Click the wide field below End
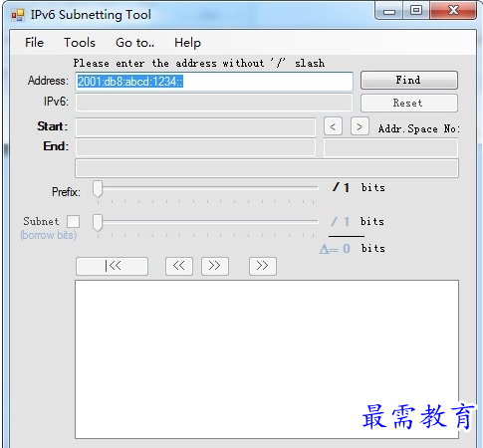 pos(267,168)
